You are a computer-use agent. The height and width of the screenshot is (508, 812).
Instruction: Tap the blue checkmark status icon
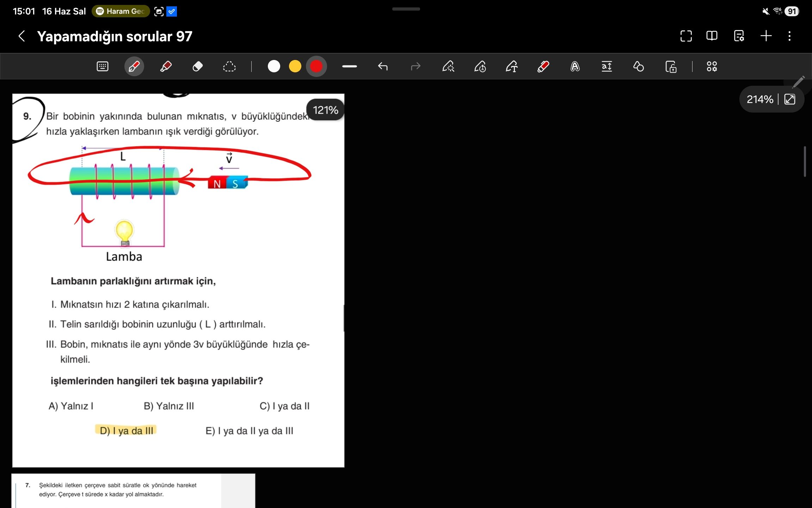[x=172, y=12]
